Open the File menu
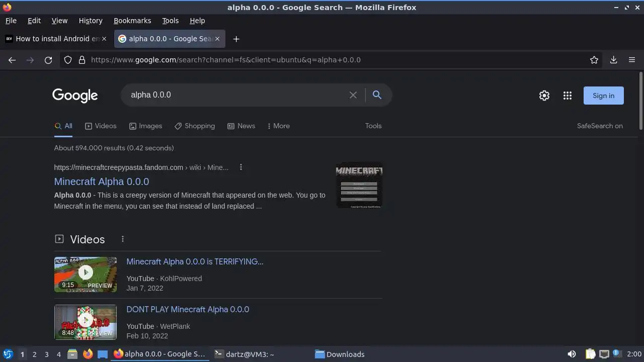 (x=11, y=21)
